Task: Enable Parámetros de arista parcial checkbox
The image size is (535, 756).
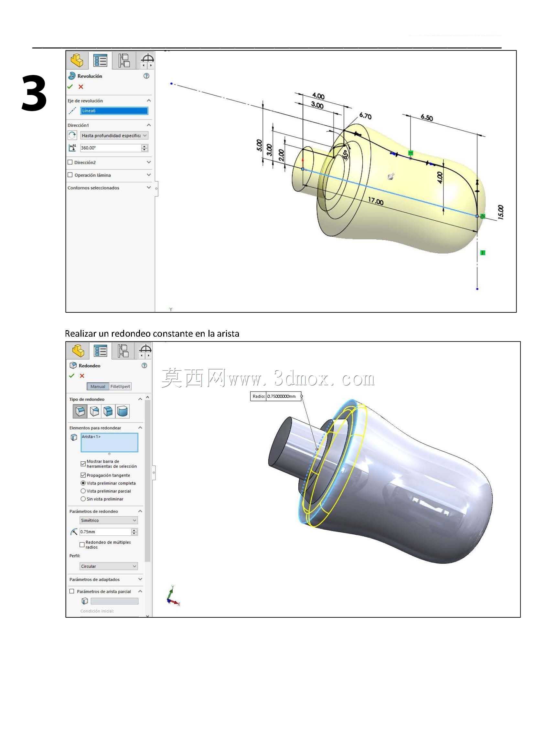Action: pyautogui.click(x=72, y=591)
